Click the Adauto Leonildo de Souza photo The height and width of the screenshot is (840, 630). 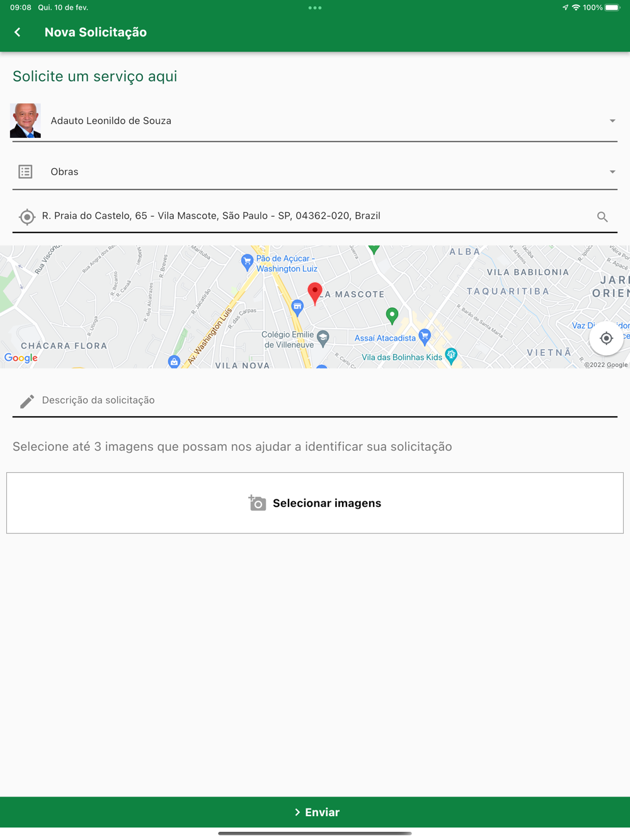[26, 120]
